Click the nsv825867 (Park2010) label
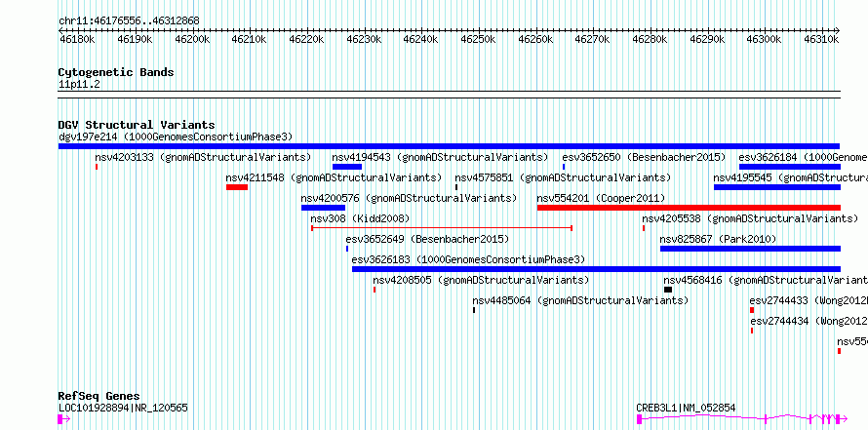868x430 pixels. tap(718, 239)
